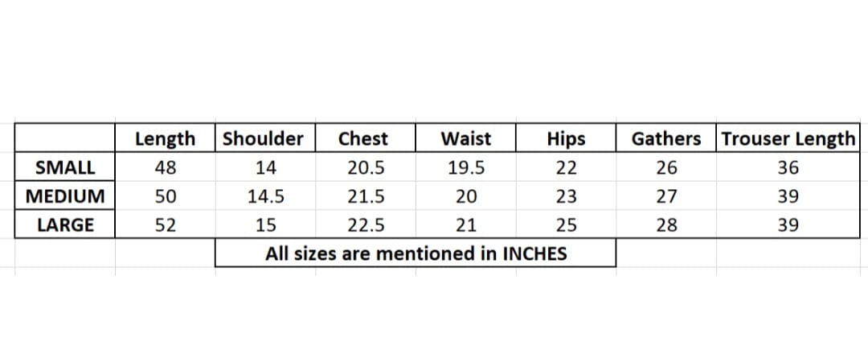Viewport: 868px width, 350px height.
Task: Click the All sizes are mentioned in INCHES cell
Action: (x=416, y=253)
